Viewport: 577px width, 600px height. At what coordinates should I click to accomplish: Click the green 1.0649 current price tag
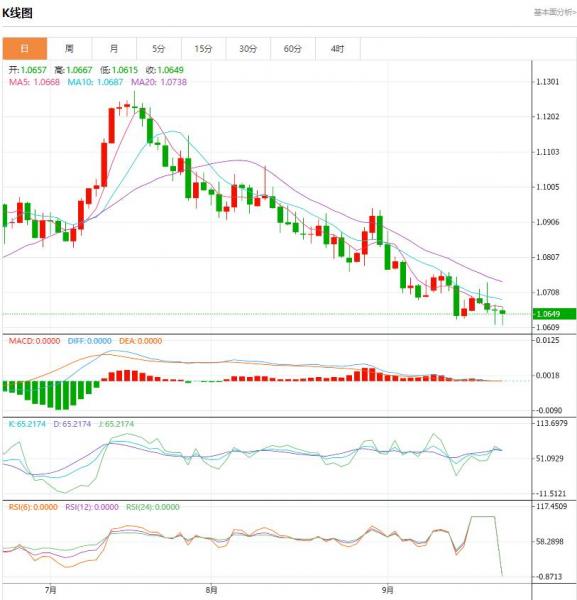point(554,314)
